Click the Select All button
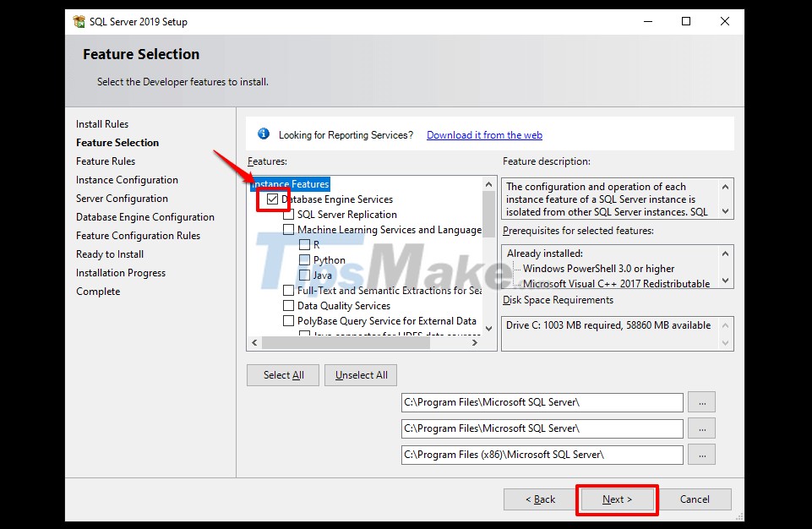The height and width of the screenshot is (529, 812). [x=283, y=375]
